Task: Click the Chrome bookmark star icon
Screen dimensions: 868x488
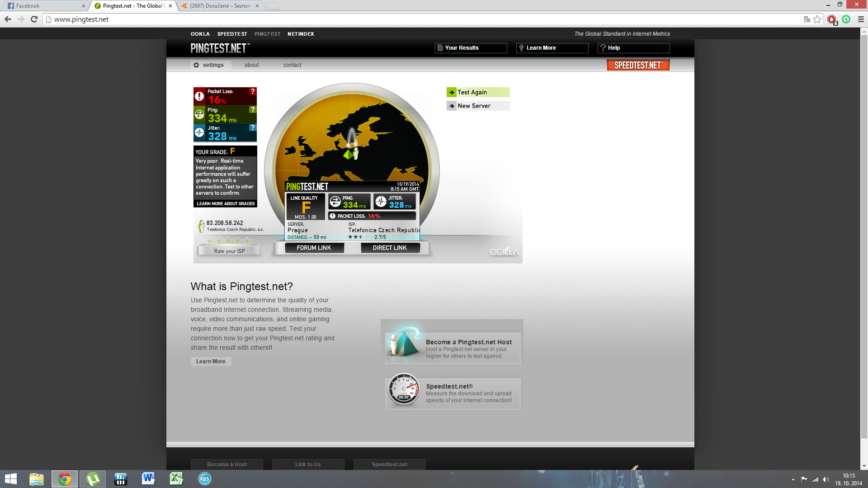Action: [817, 19]
